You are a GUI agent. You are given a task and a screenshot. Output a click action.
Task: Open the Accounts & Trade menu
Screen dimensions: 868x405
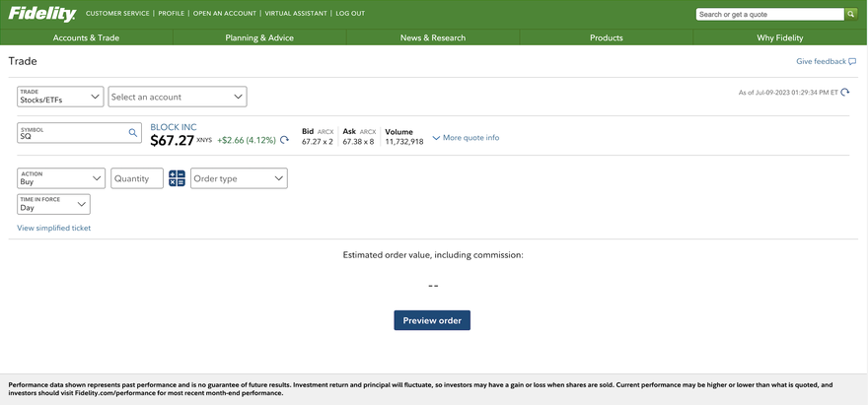click(87, 37)
